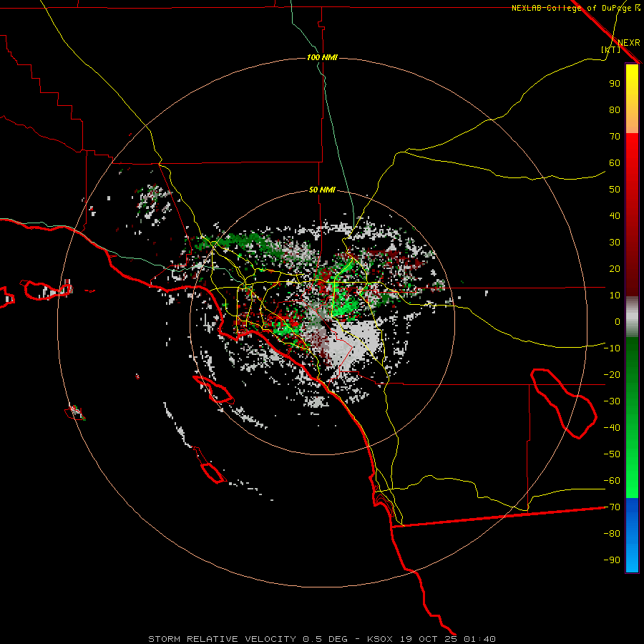The width and height of the screenshot is (644, 644).
Task: Pick the blue segment of the color bar
Action: (x=632, y=535)
